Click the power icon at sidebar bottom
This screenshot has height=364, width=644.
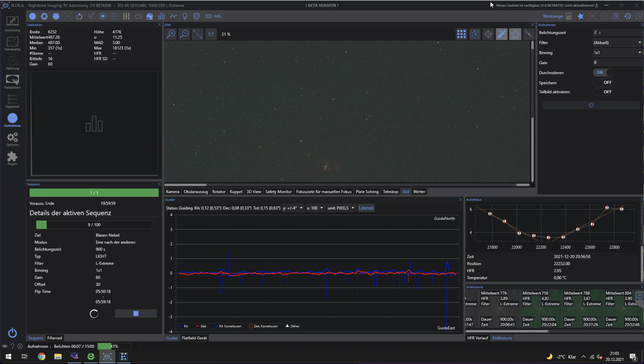tap(12, 333)
